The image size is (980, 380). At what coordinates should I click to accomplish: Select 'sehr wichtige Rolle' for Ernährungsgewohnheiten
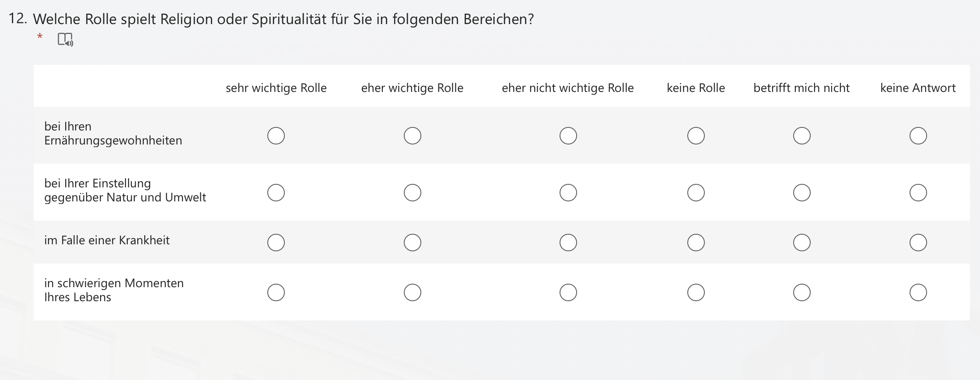[276, 136]
